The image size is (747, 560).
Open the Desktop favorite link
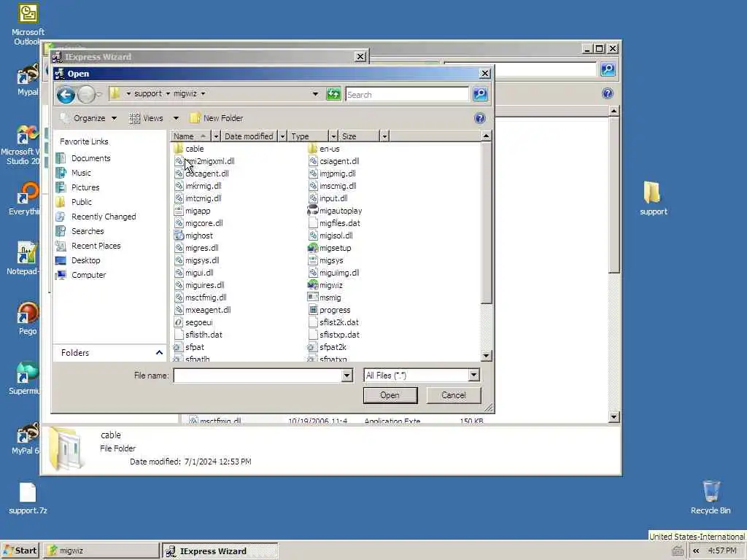(x=78, y=260)
